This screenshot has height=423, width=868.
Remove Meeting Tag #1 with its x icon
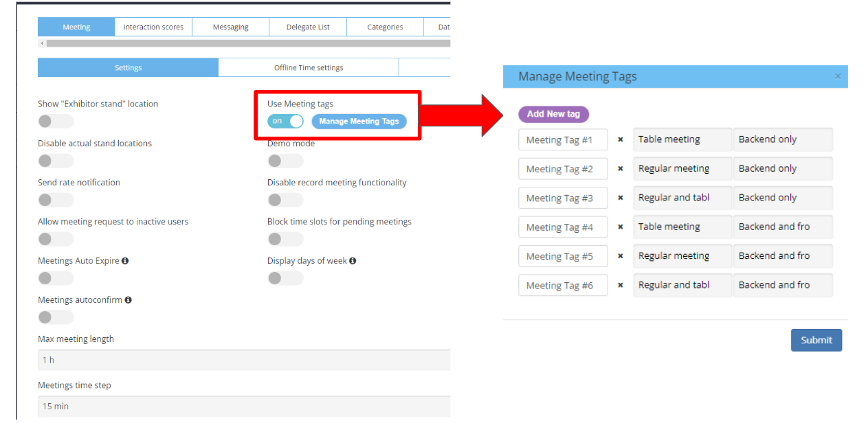point(620,139)
